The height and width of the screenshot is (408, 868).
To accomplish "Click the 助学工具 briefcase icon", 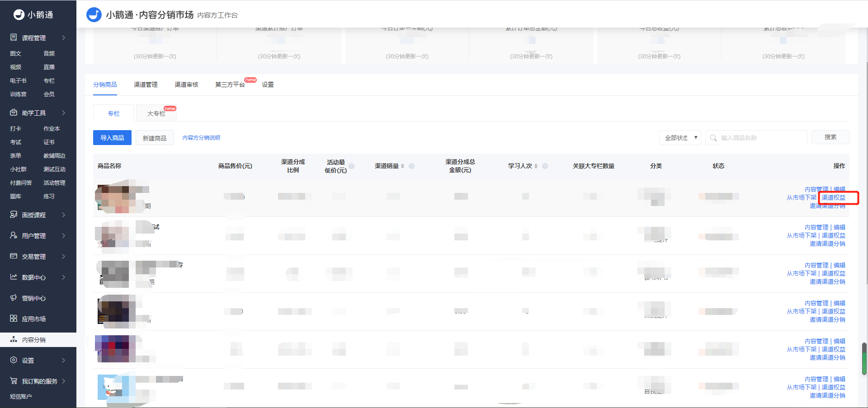I will coord(14,113).
